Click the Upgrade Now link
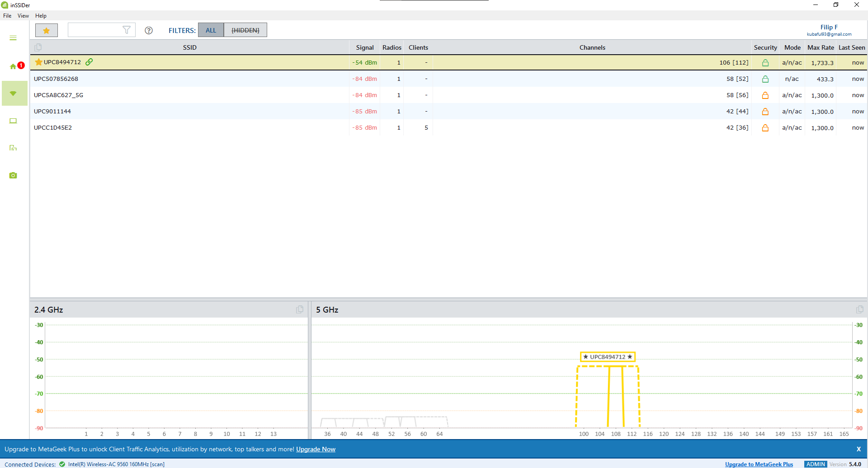Screen dimensions: 868x468 pos(316,449)
